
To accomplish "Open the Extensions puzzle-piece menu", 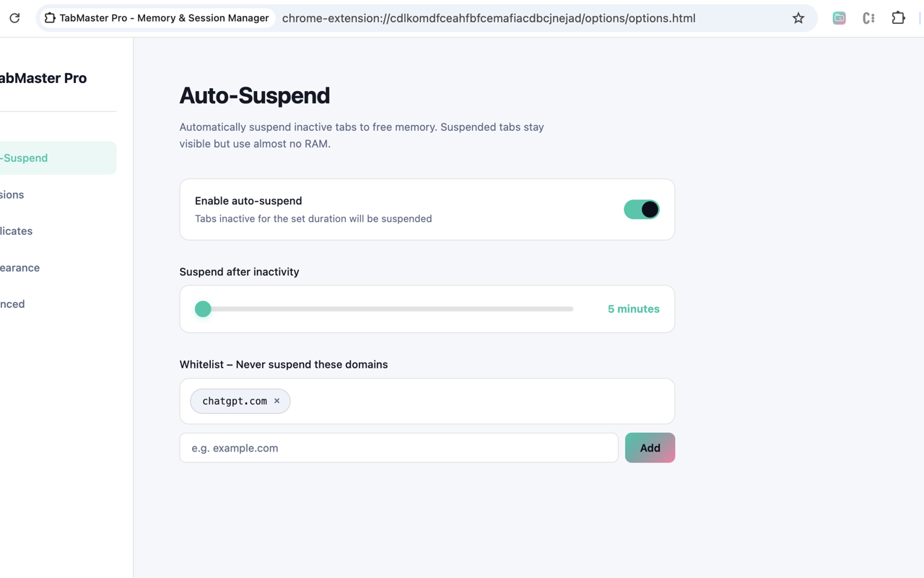I will 898,18.
